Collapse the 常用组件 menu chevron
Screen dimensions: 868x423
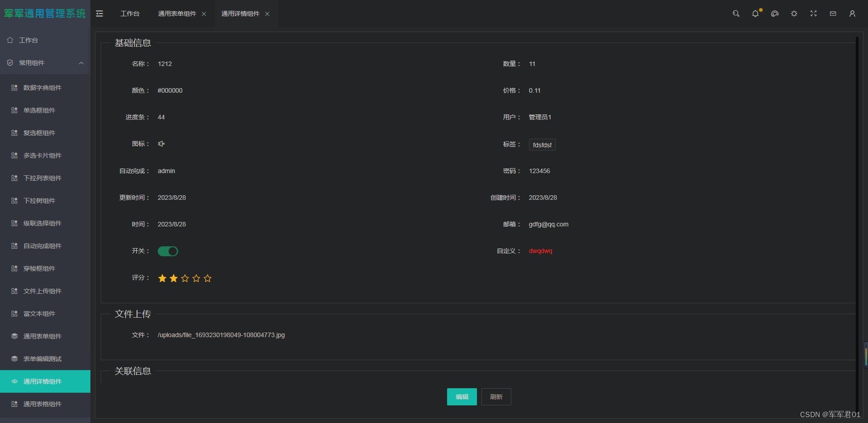(81, 63)
